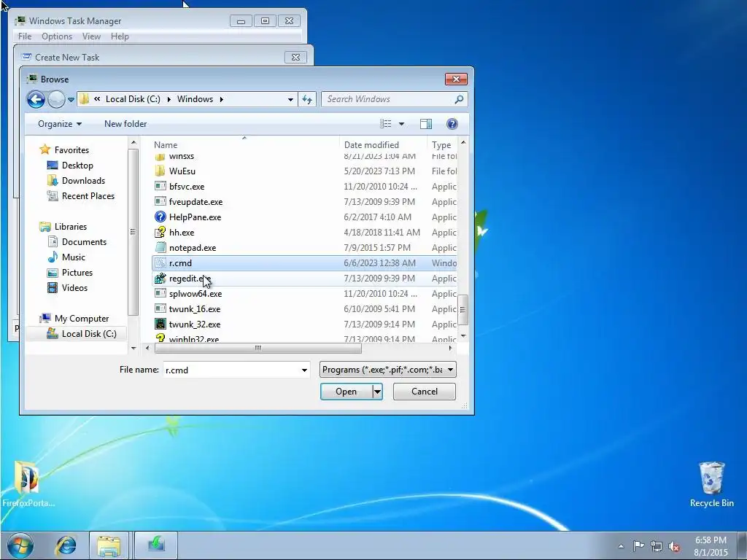
Task: Select fveupdate.exe in the file list
Action: pyautogui.click(x=196, y=202)
